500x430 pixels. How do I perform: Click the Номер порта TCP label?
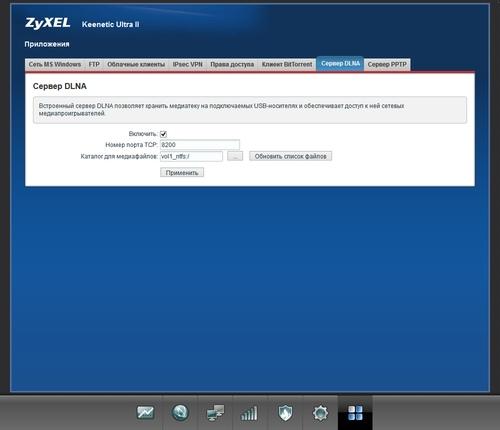coord(131,145)
